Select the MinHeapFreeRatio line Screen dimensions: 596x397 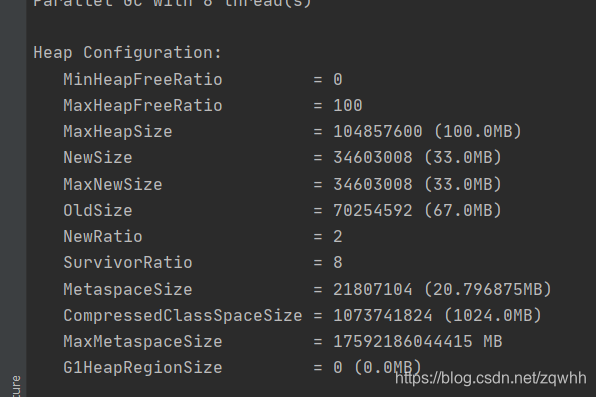[x=203, y=80]
